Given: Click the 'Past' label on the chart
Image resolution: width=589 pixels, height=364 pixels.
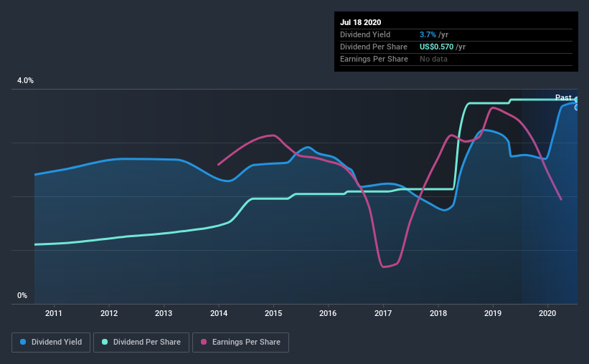Looking at the screenshot, I should [563, 97].
